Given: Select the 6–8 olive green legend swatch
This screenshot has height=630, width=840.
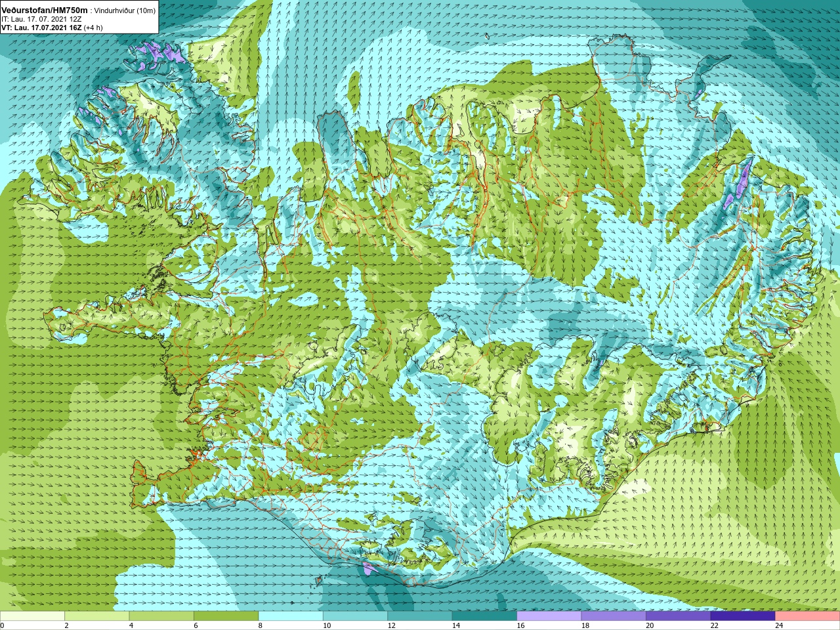Looking at the screenshot, I should pyautogui.click(x=226, y=616).
